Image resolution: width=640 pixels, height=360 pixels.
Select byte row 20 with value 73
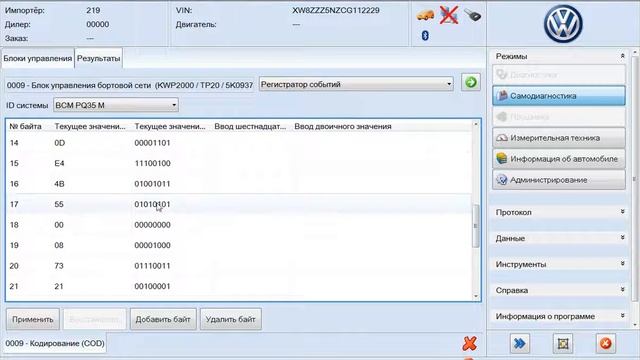click(239, 266)
